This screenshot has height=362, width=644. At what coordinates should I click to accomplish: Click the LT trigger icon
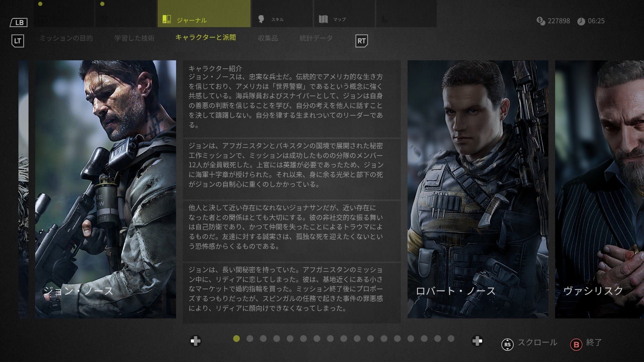coord(18,41)
